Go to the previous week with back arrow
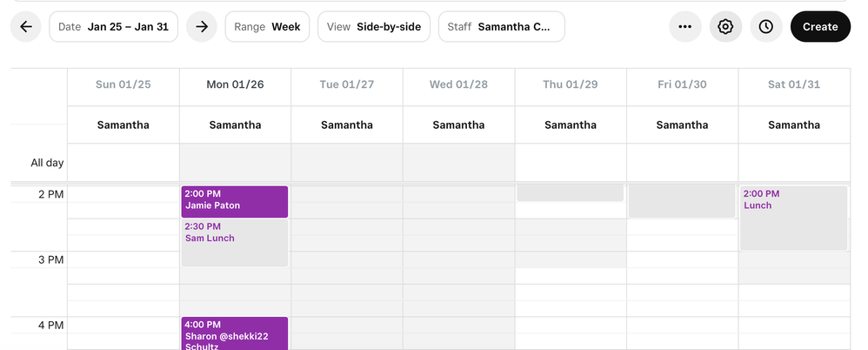 tap(26, 27)
